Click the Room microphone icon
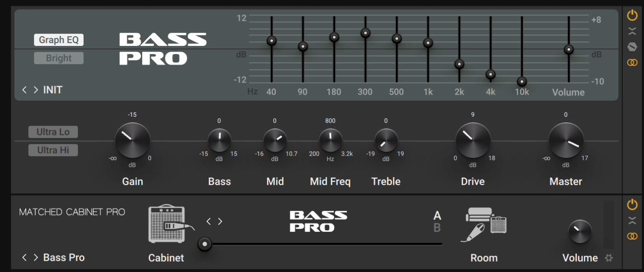The image size is (644, 272). [484, 223]
